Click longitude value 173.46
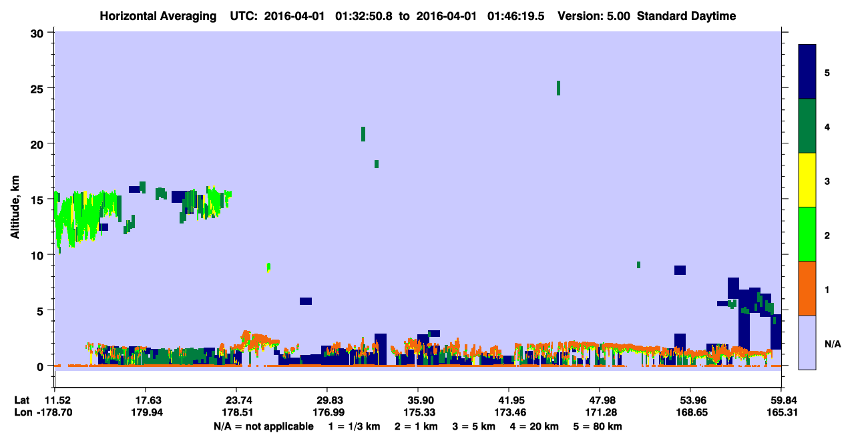Viewport: 868px width, 445px height. [509, 412]
